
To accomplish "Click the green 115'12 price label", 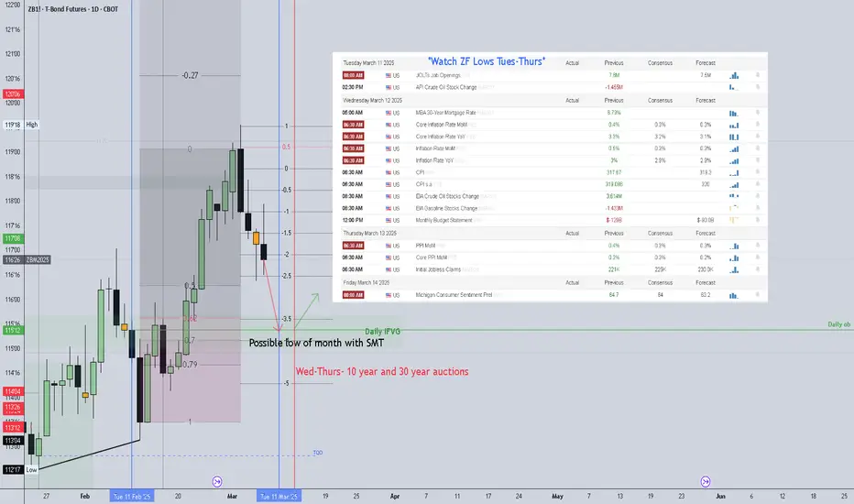I will [13, 330].
